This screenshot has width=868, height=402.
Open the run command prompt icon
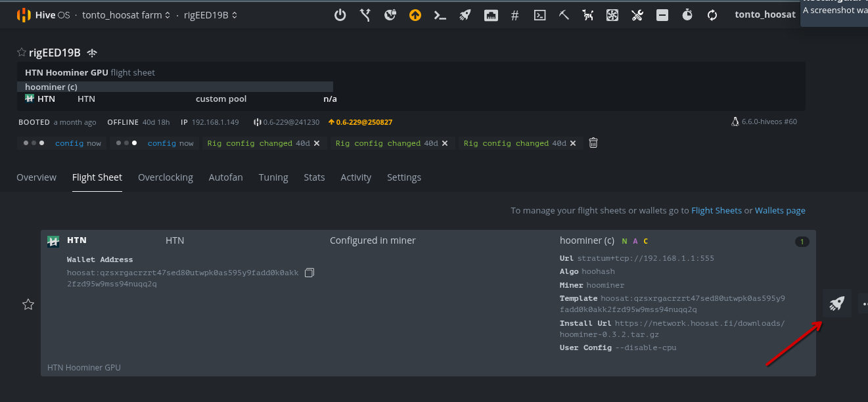[x=440, y=14]
